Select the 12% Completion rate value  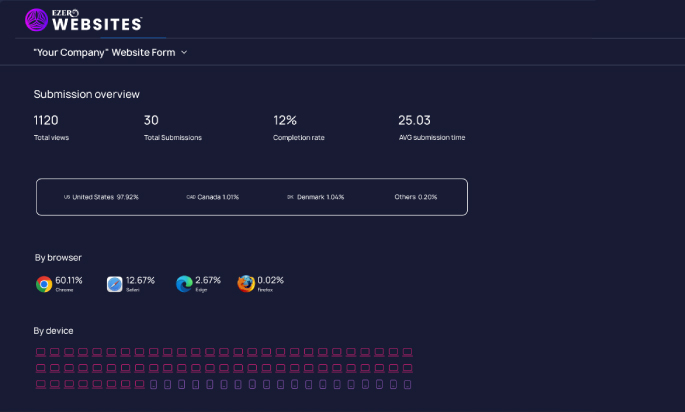coord(285,120)
